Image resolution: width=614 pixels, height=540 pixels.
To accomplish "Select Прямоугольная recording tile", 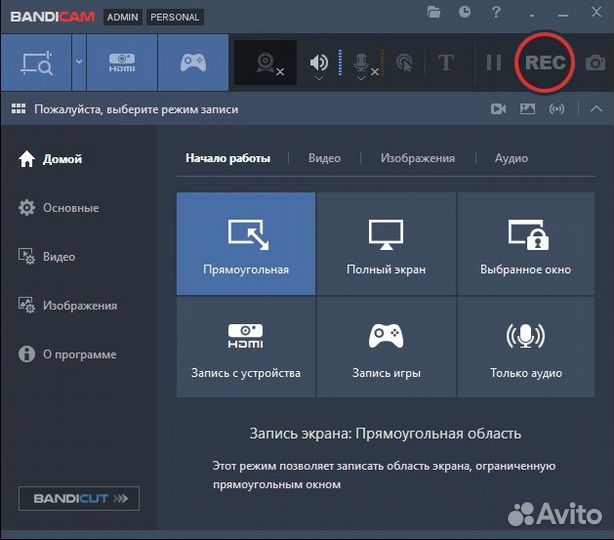I will [x=246, y=244].
